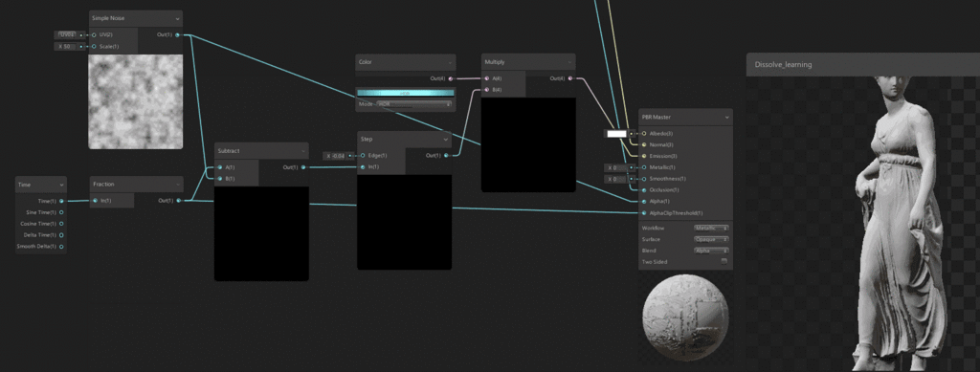This screenshot has width=980, height=372.
Task: Select the Time(1) output port on Time node
Action: pyautogui.click(x=61, y=201)
